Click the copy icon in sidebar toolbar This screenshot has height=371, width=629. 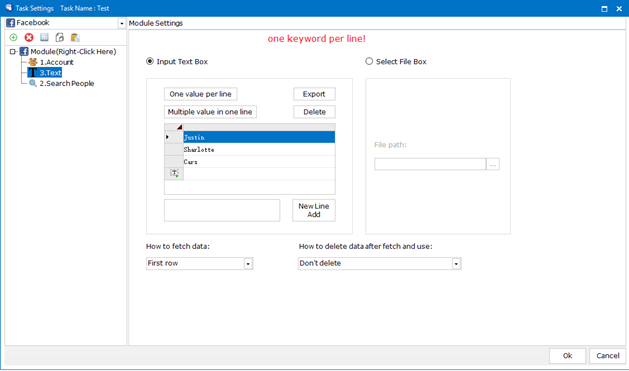[x=60, y=37]
